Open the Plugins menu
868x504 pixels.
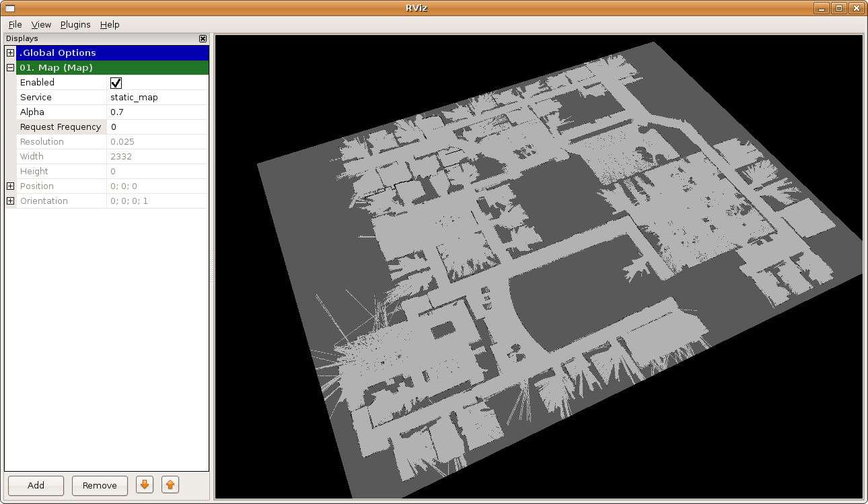click(75, 25)
